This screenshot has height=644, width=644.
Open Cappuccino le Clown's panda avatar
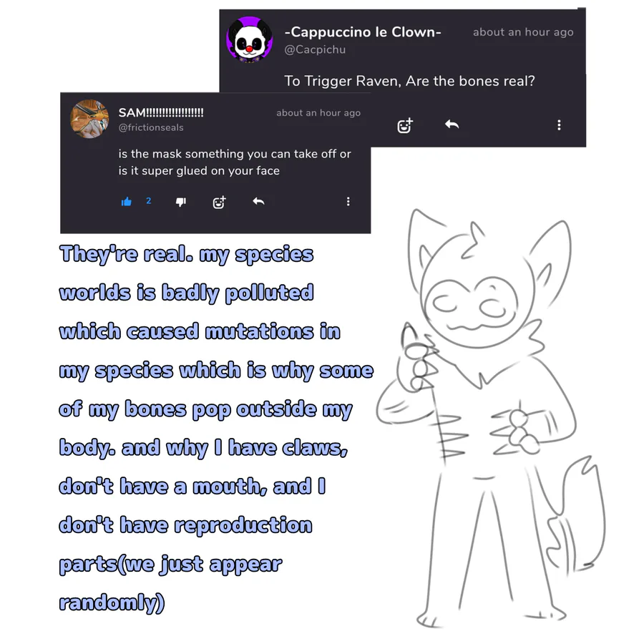pos(250,40)
